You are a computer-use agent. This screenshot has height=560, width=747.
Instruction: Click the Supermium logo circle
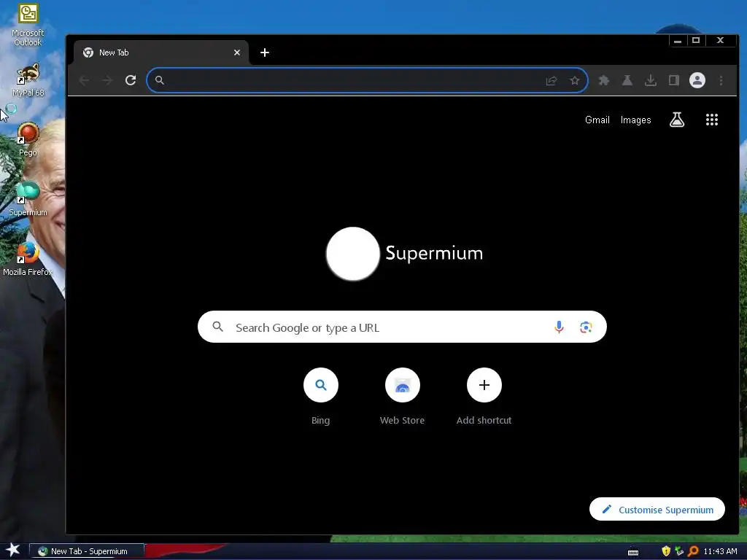coord(353,254)
